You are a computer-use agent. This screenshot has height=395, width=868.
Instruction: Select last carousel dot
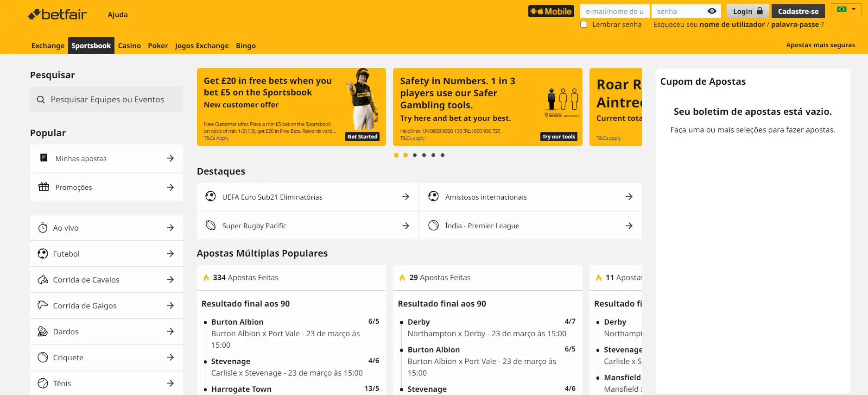[x=443, y=155]
